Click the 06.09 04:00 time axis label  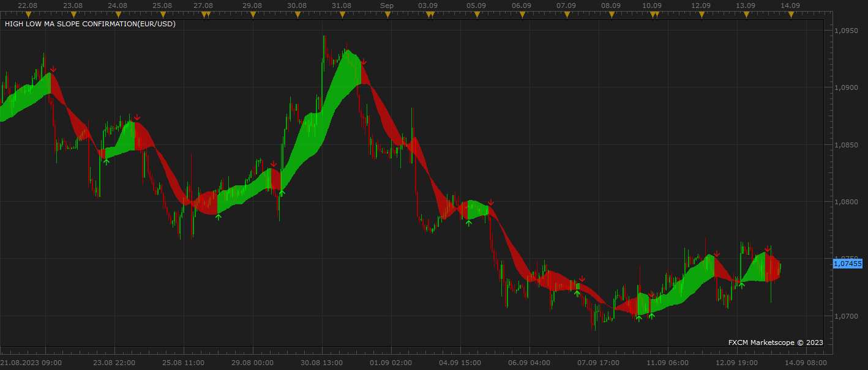coord(529,363)
